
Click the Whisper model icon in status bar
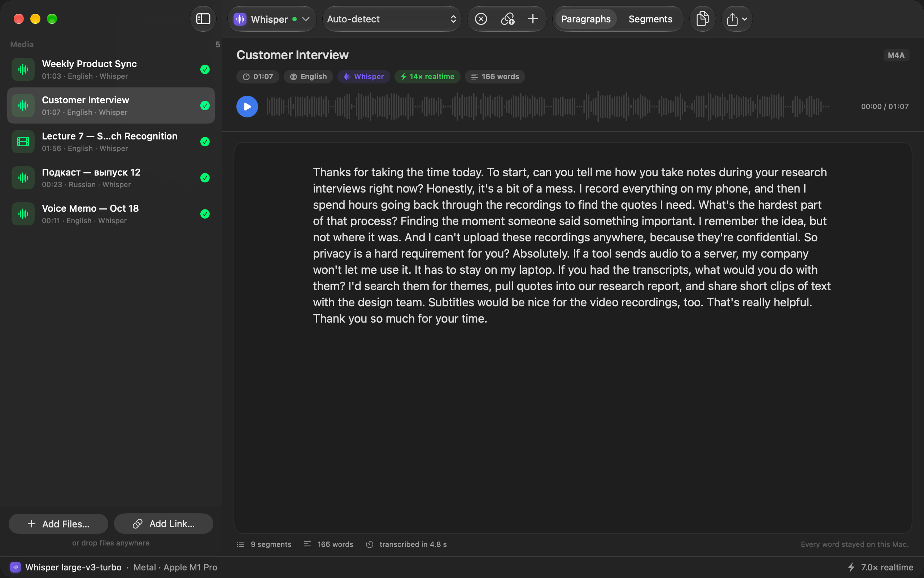[15, 567]
